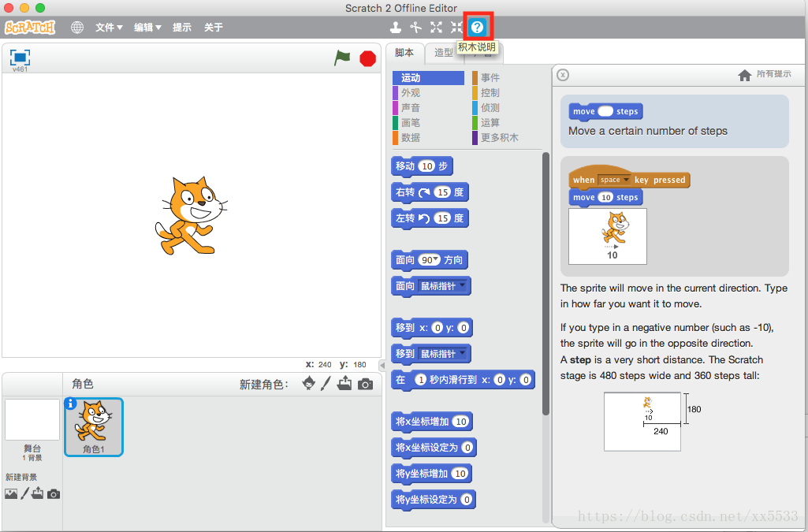Choose new sprite from library
808x532 pixels.
309,383
